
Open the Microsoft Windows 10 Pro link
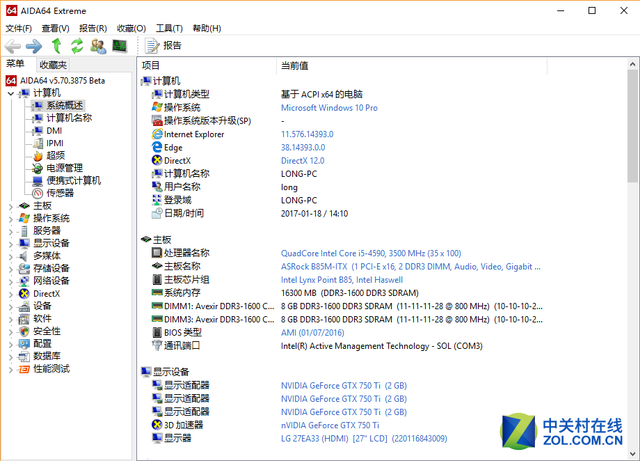(329, 108)
